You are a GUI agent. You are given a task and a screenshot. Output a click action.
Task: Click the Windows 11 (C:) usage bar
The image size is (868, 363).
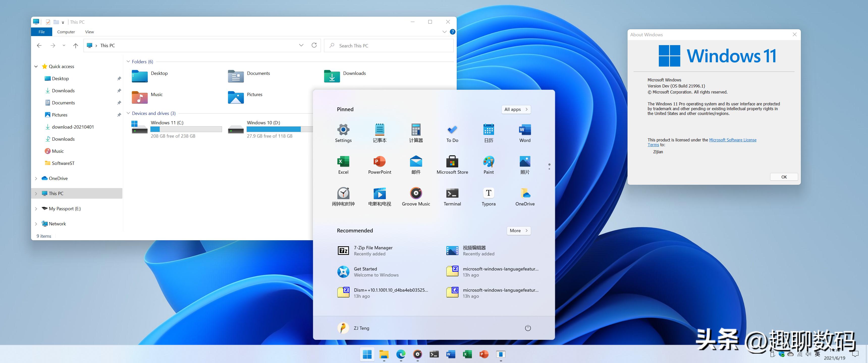pyautogui.click(x=186, y=129)
